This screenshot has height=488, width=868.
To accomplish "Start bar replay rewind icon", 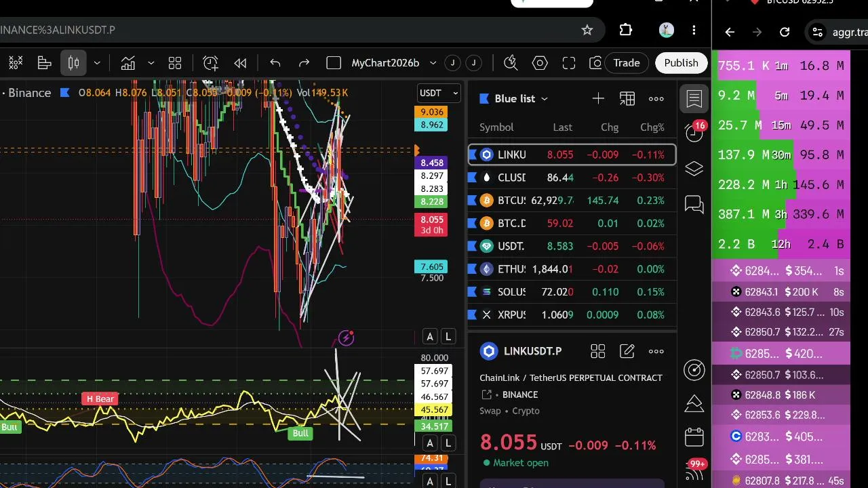I will coord(240,63).
